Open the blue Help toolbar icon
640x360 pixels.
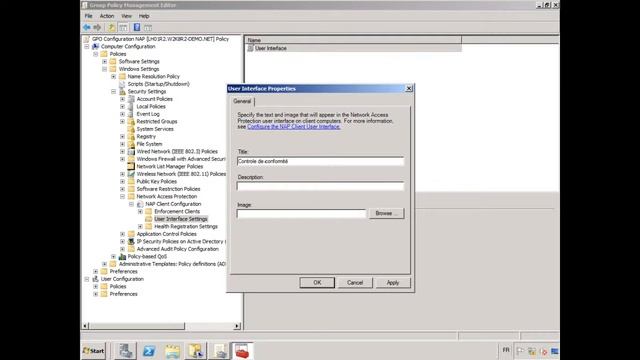[137, 27]
